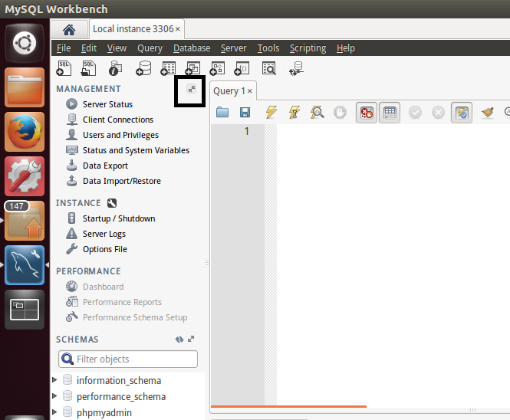This screenshot has height=420, width=510.
Task: Open an SQL script file icon
Action: pos(88,68)
